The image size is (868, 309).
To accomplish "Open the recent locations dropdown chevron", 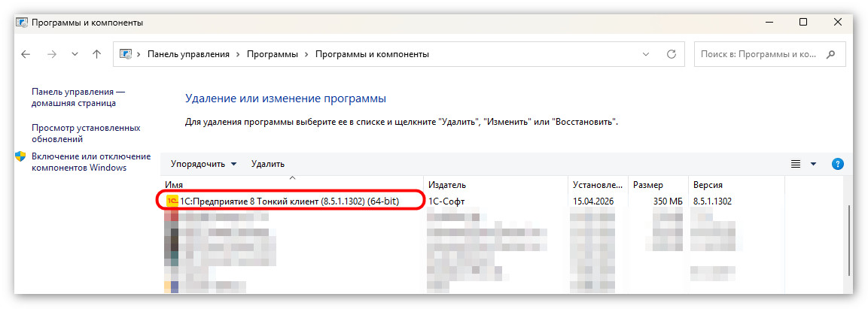I will tap(75, 55).
